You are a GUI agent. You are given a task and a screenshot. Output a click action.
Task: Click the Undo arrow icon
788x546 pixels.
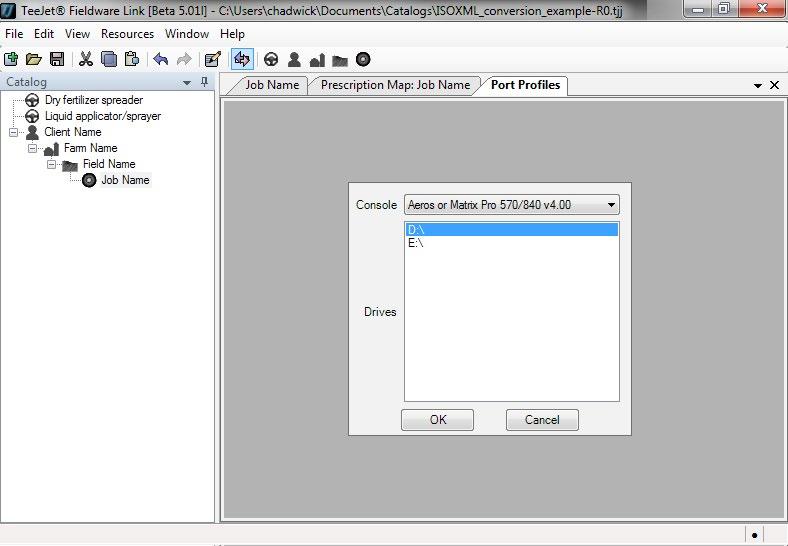pyautogui.click(x=161, y=59)
